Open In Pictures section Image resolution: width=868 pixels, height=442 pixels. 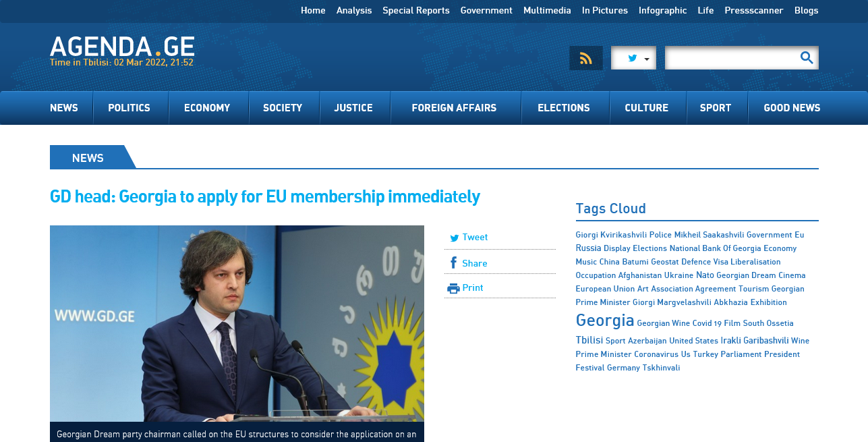[x=605, y=10]
